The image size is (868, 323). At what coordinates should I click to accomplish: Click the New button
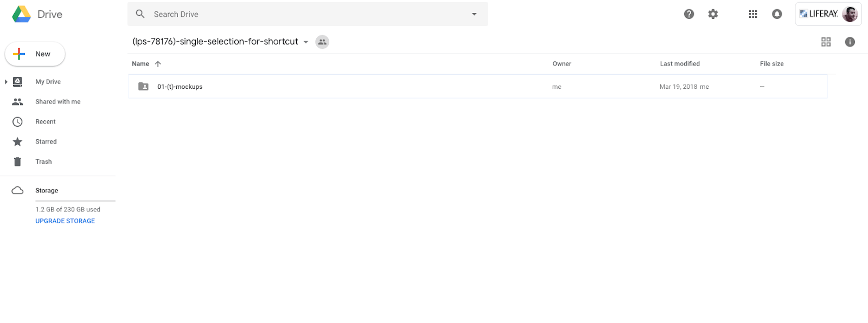pyautogui.click(x=35, y=54)
